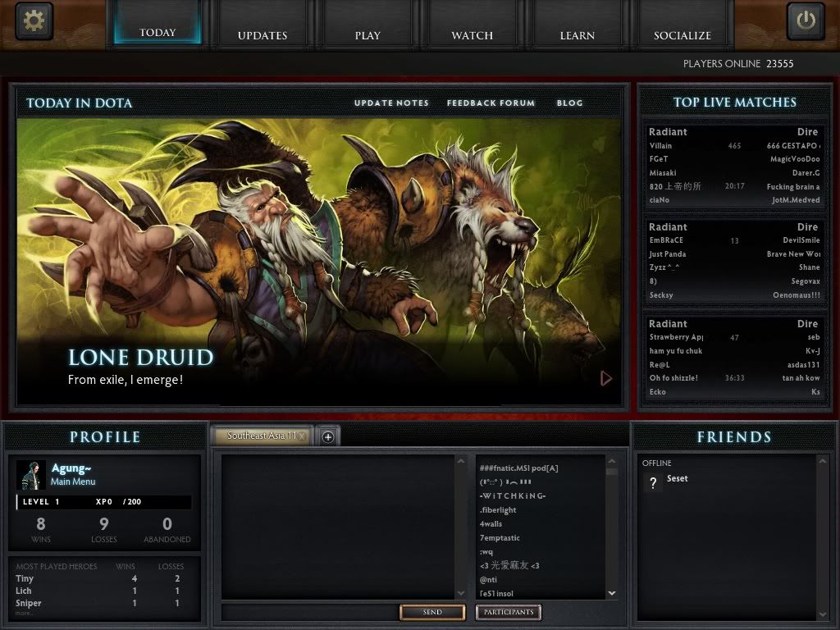Select participant ###fnatic.MSI pod[A]

coord(518,468)
